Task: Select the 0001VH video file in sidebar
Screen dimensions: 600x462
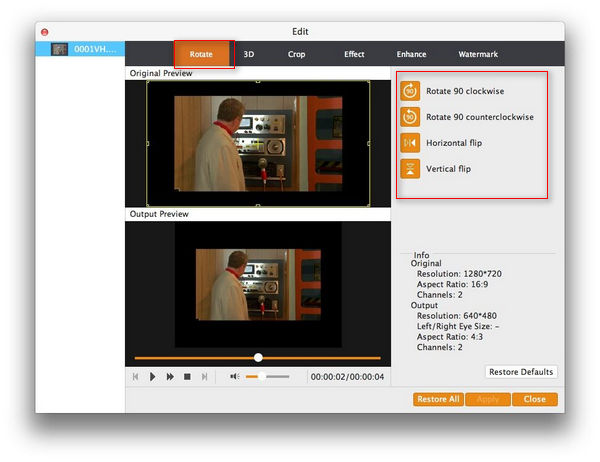Action: (x=80, y=49)
